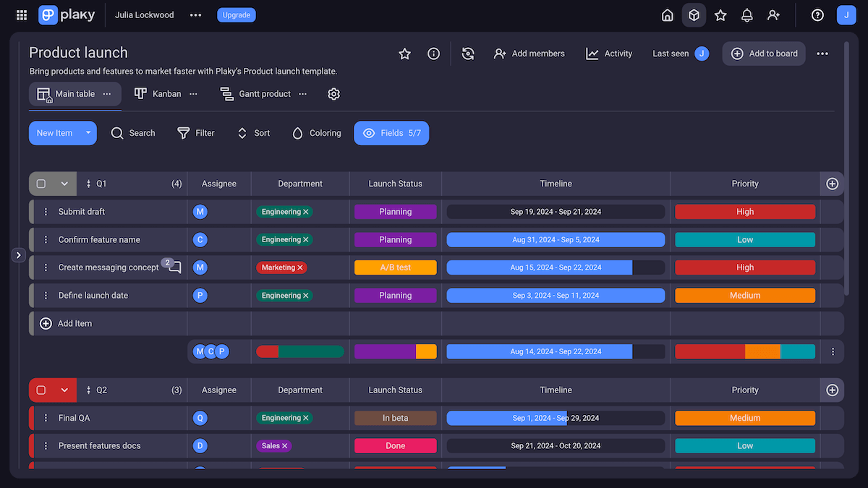Open the Main table tab's three-dot menu
The height and width of the screenshot is (488, 868).
[106, 93]
